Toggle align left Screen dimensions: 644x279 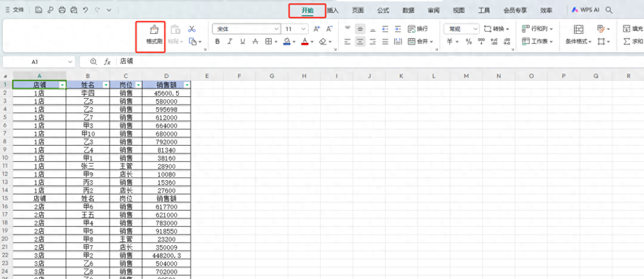348,42
